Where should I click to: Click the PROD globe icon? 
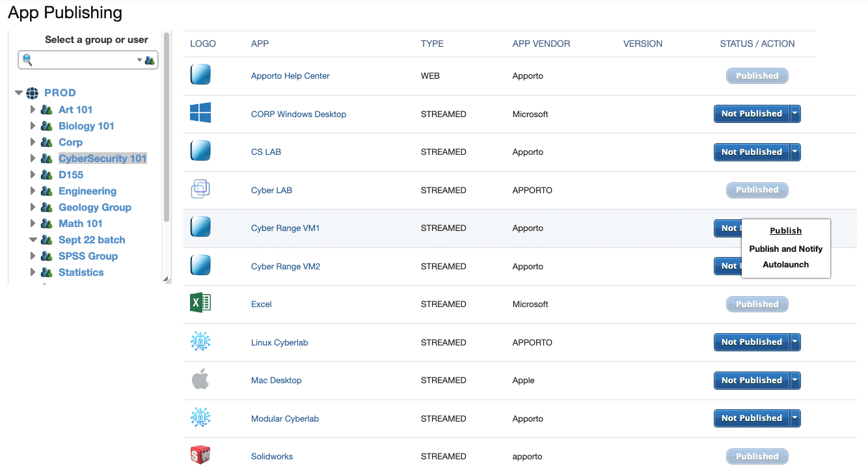33,93
